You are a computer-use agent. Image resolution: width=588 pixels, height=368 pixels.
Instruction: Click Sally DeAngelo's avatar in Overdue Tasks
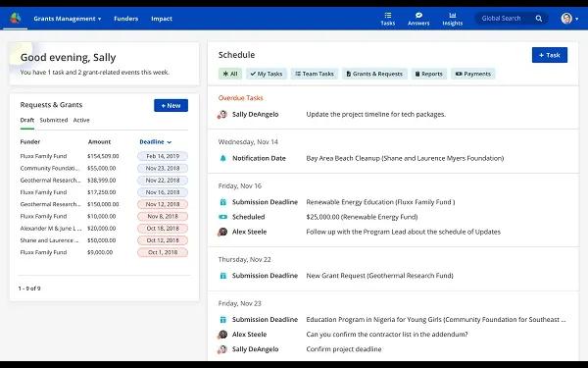point(222,114)
